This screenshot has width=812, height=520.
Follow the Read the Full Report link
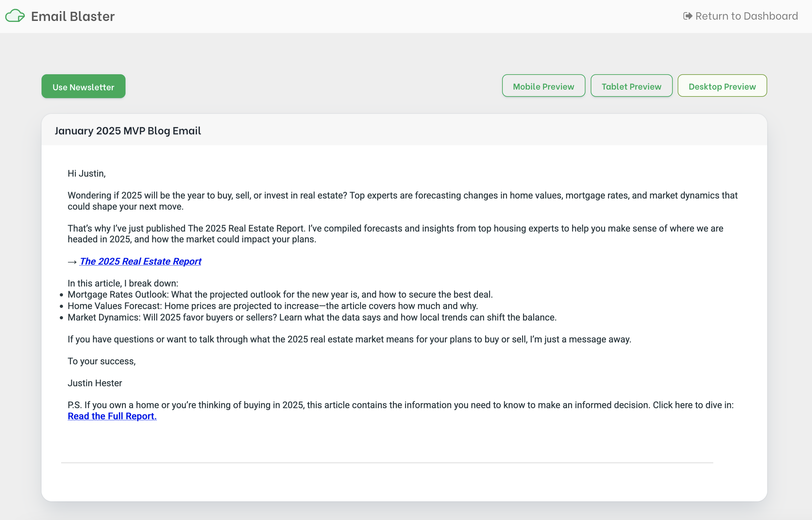tap(112, 416)
